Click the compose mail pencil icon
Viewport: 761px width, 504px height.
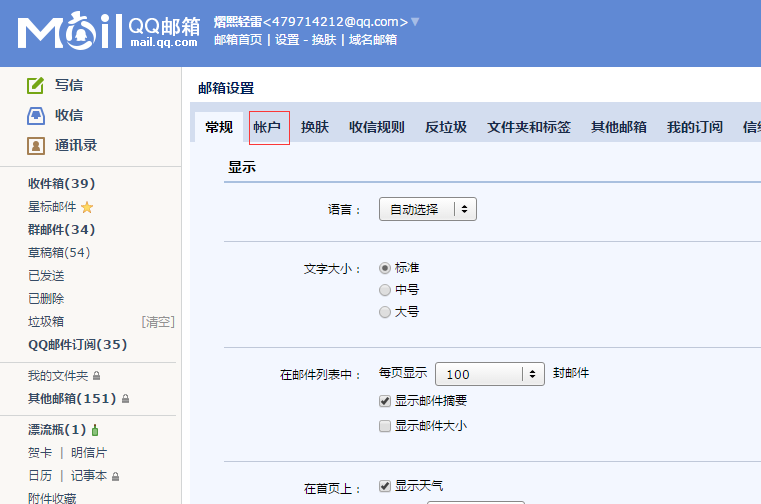click(x=35, y=85)
